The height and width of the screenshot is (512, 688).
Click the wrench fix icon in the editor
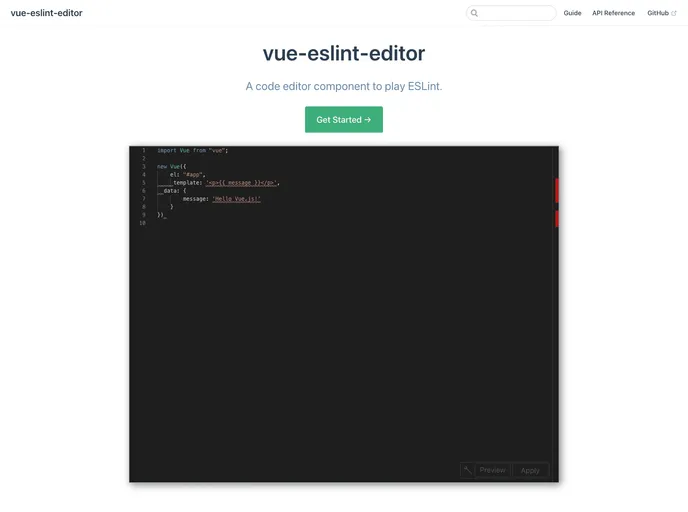click(x=468, y=470)
